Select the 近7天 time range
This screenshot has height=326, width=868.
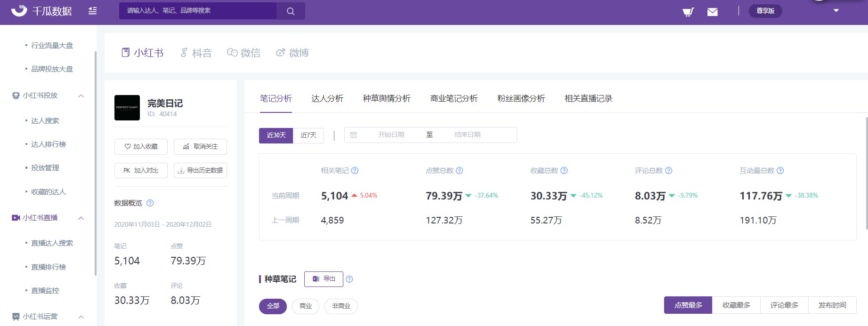coord(308,135)
